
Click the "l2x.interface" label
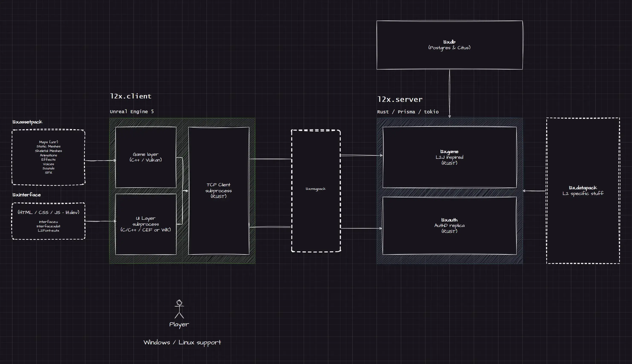26,195
